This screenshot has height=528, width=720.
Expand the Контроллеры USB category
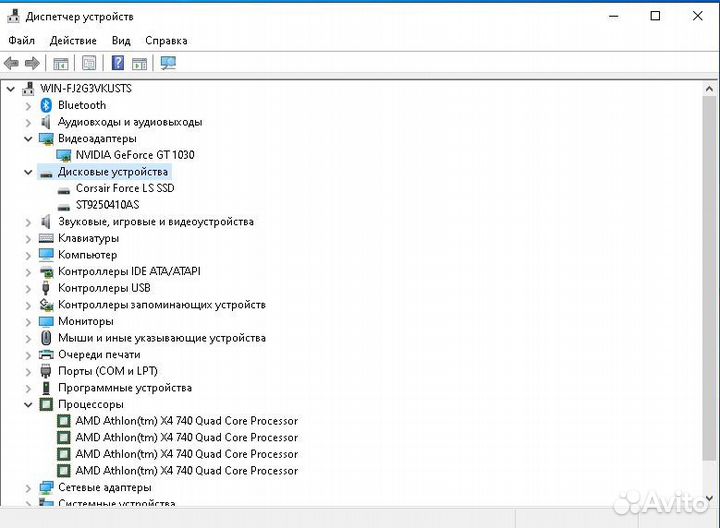pyautogui.click(x=28, y=288)
